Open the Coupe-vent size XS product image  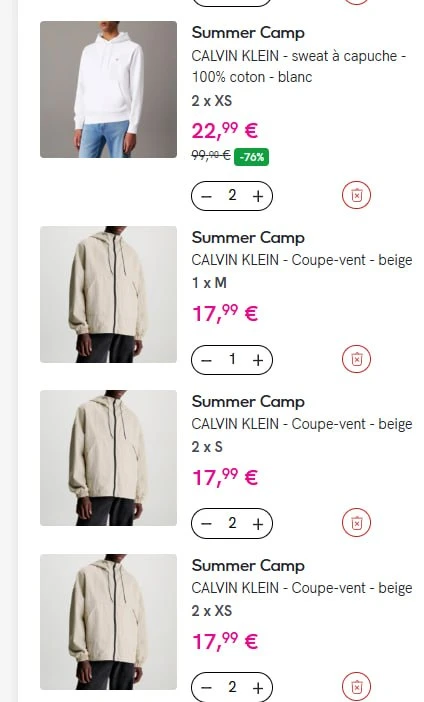click(x=108, y=622)
